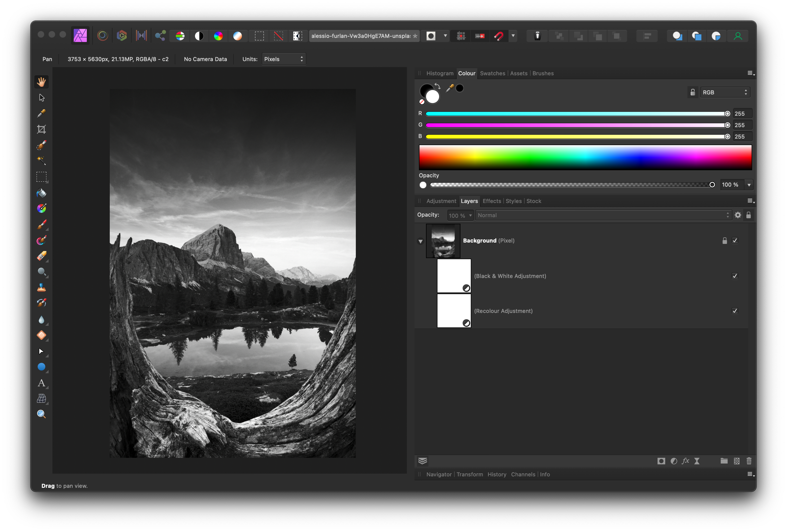The height and width of the screenshot is (532, 787).
Task: Select the Colour Picker eyedropper tool
Action: 41,113
